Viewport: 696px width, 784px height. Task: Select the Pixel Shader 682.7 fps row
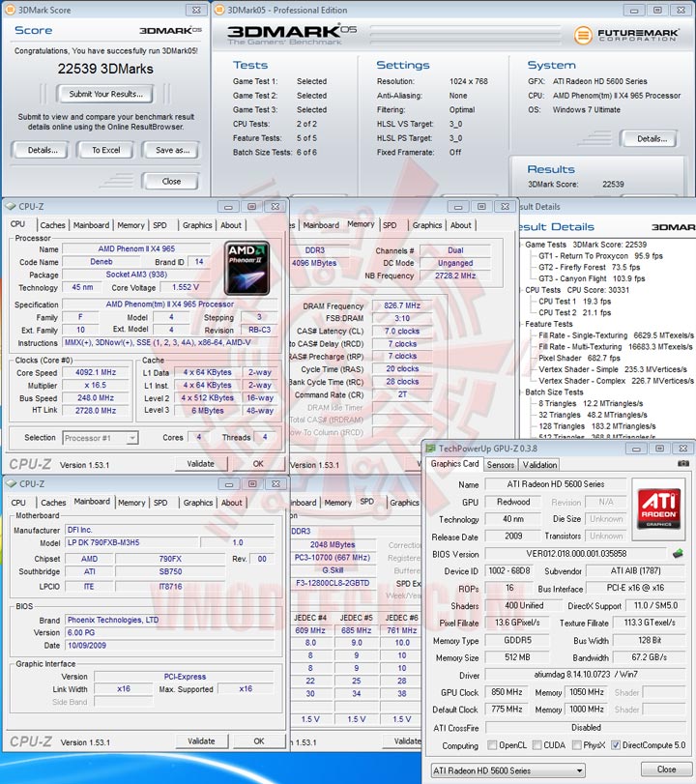pos(579,358)
